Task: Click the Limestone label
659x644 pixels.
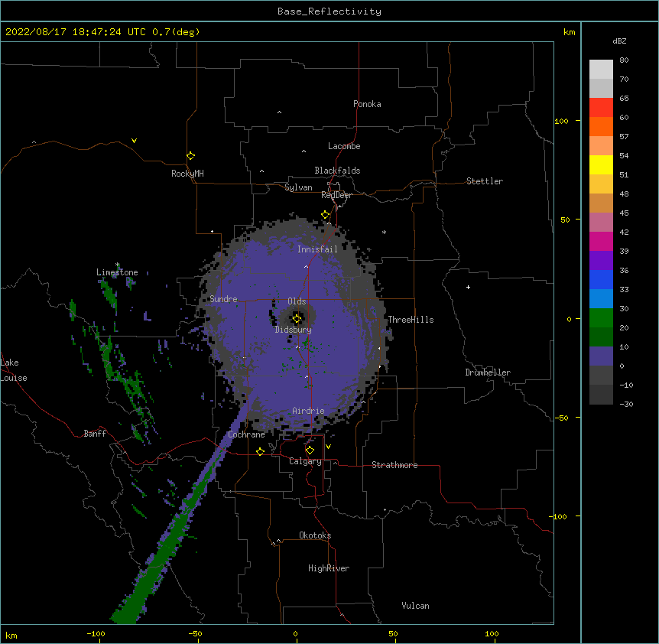Action: pos(117,272)
